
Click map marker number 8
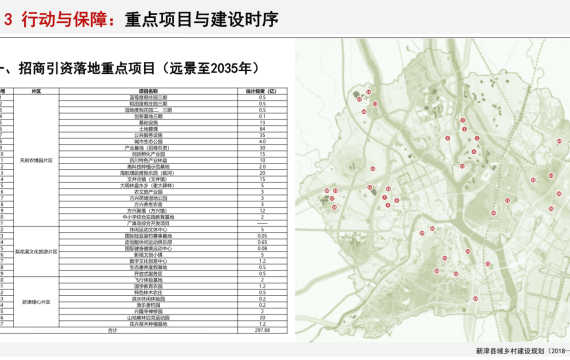pyautogui.click(x=397, y=200)
